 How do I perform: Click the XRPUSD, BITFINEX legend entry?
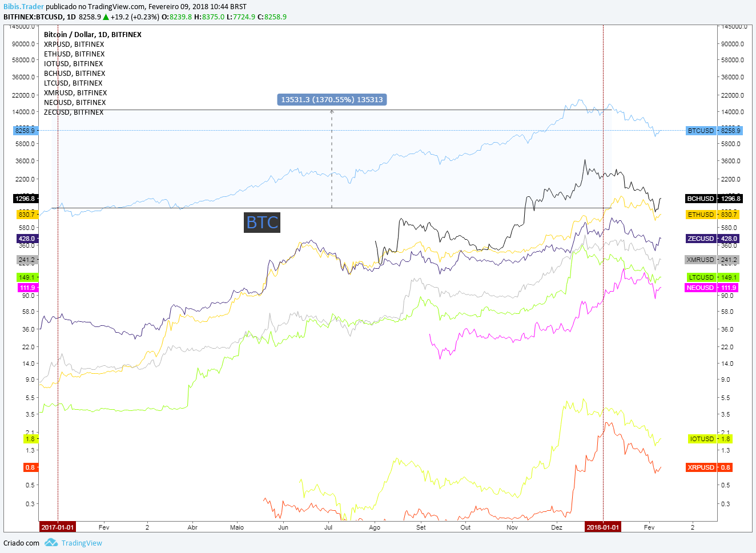click(x=74, y=45)
